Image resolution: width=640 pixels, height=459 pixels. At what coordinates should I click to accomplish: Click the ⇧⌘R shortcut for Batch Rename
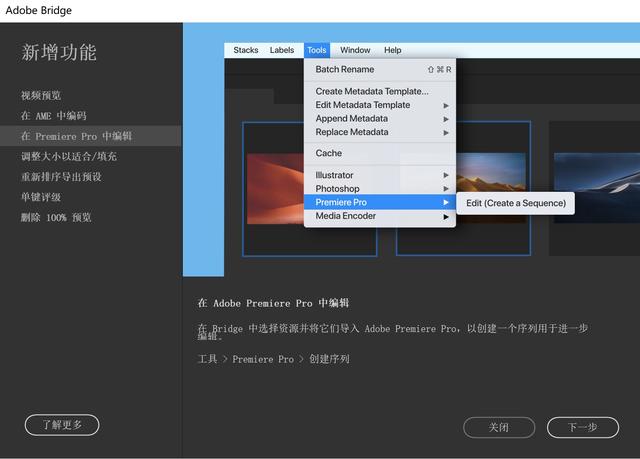pos(439,70)
